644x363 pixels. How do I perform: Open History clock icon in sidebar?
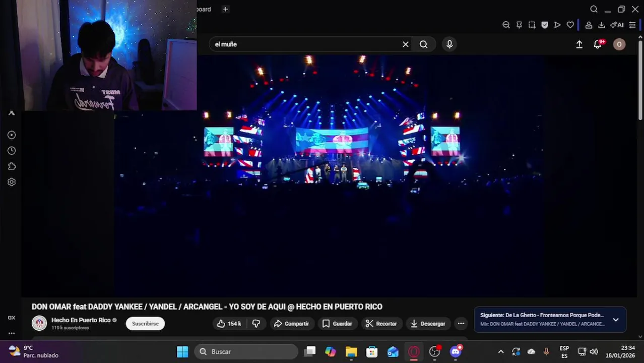pos(12,151)
